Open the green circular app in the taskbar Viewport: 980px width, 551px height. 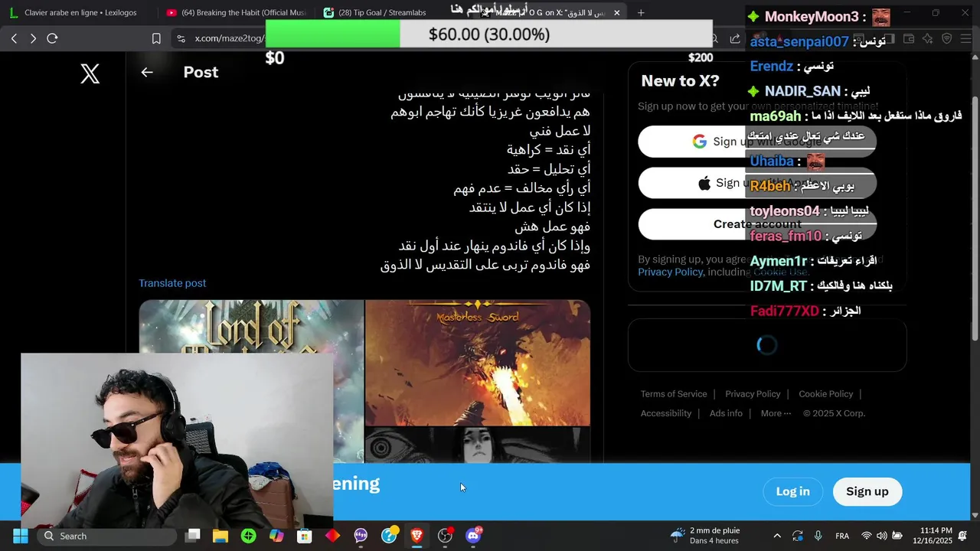pyautogui.click(x=248, y=536)
